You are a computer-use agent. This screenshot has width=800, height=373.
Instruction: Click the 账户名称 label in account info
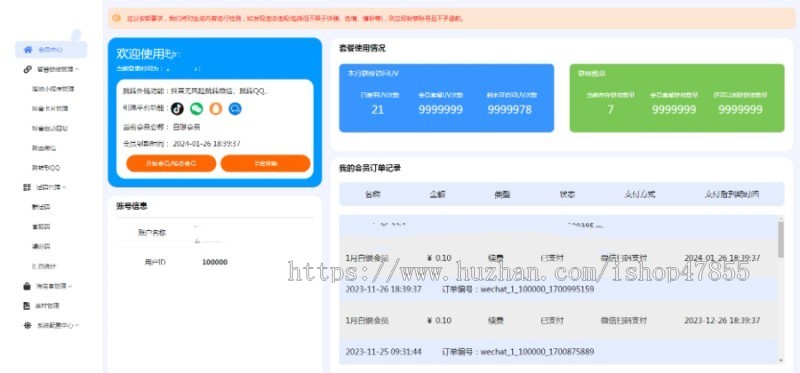(x=152, y=233)
